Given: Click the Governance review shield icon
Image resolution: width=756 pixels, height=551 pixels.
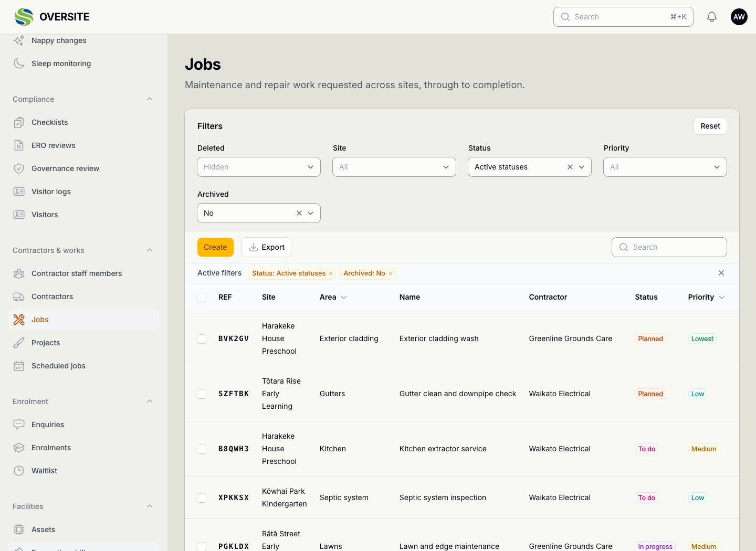Looking at the screenshot, I should click(19, 168).
